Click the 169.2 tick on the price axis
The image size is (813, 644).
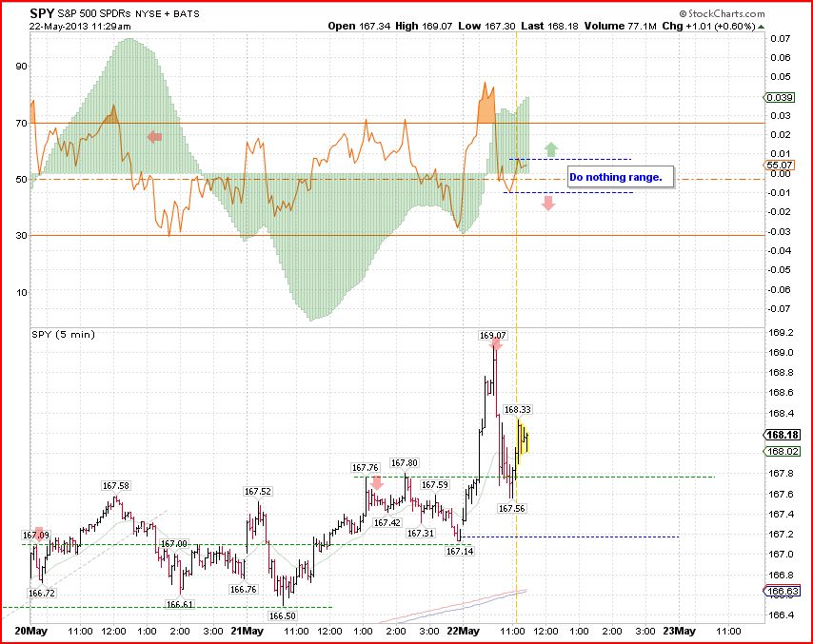coord(781,333)
